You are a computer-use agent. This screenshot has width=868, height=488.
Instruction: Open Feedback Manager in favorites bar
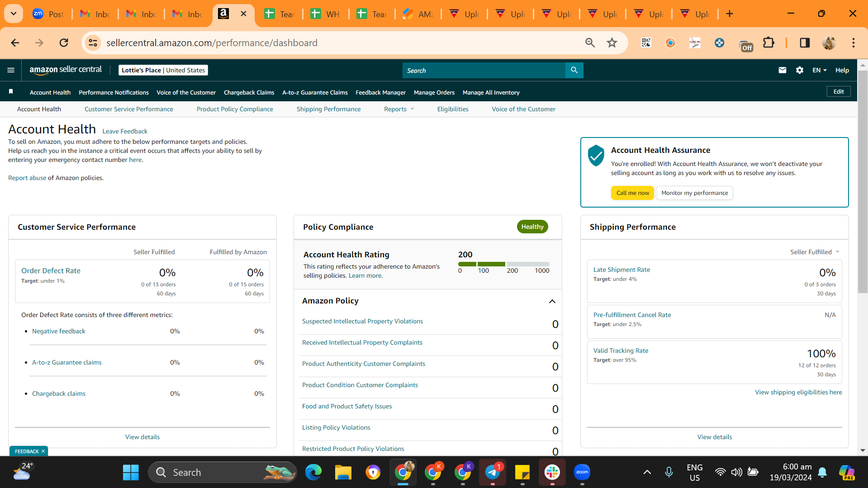coord(380,92)
